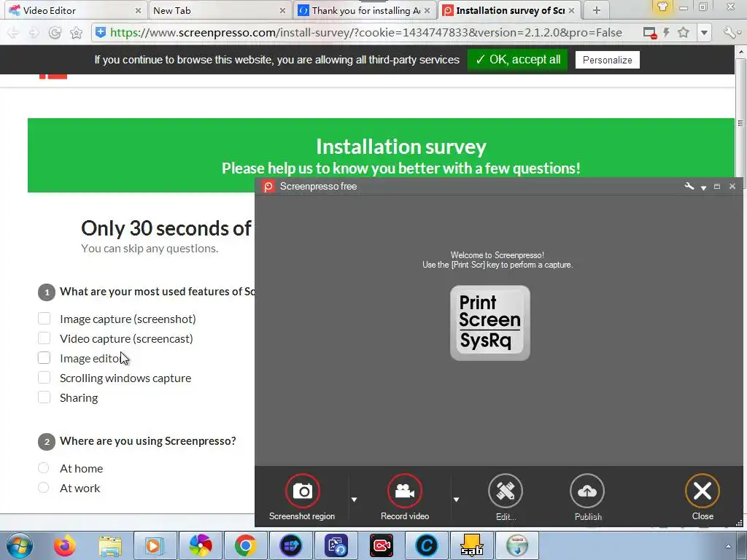
Task: Open the red screen recorder taskbar icon
Action: click(382, 545)
